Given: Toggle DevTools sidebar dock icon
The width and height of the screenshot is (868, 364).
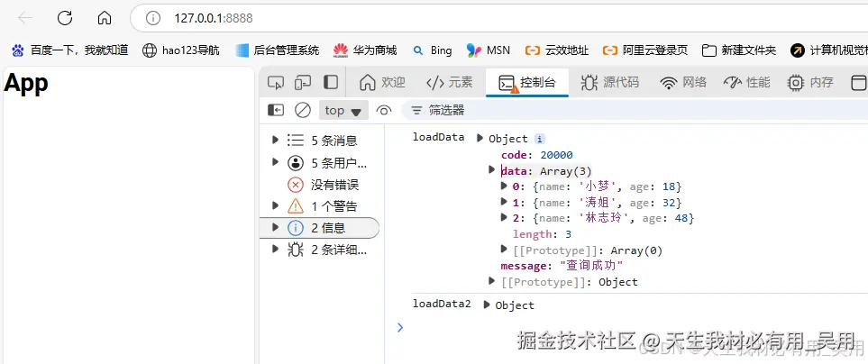Looking at the screenshot, I should pyautogui.click(x=331, y=82).
